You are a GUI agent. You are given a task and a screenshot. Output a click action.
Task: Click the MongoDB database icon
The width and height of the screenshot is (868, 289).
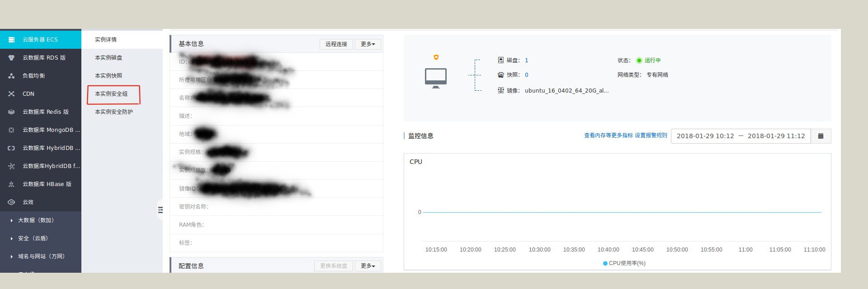[12, 130]
